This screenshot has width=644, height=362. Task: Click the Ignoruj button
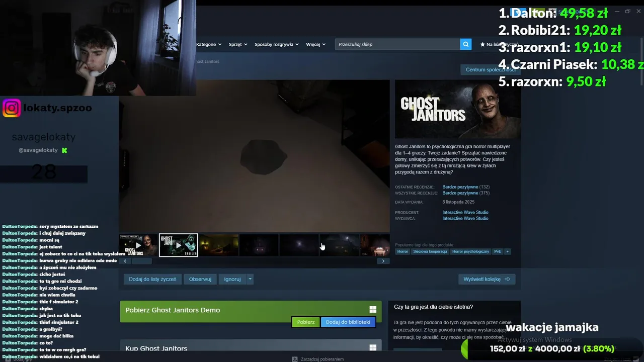coord(232,279)
